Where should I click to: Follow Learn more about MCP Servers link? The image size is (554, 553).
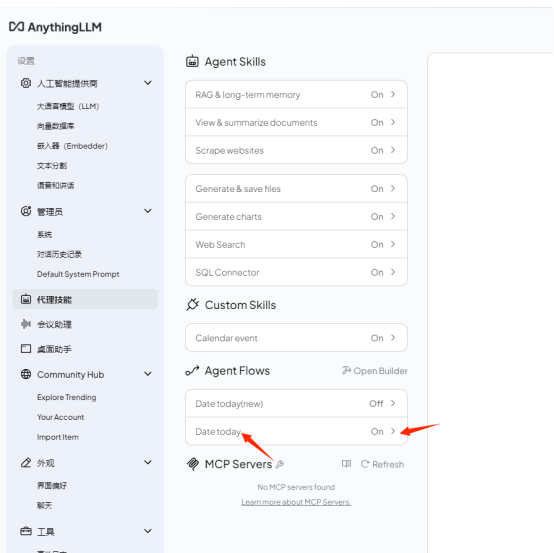tap(296, 502)
